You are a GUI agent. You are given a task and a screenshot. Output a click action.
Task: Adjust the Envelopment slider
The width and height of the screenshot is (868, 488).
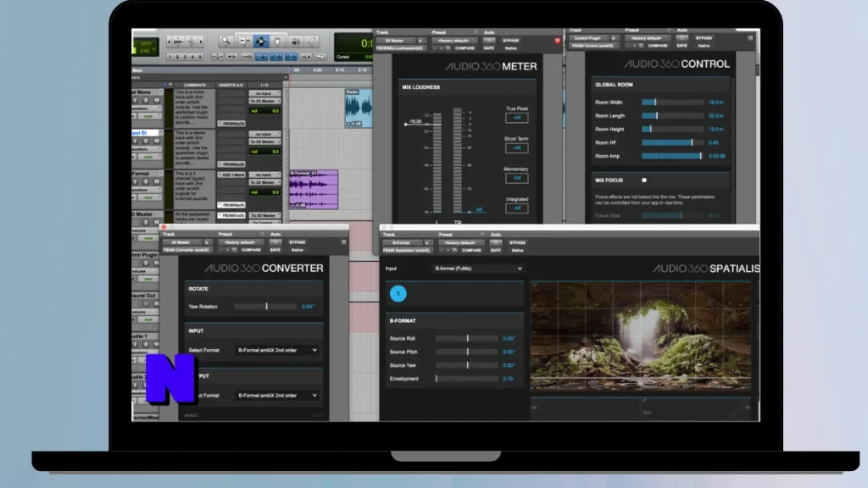(467, 379)
